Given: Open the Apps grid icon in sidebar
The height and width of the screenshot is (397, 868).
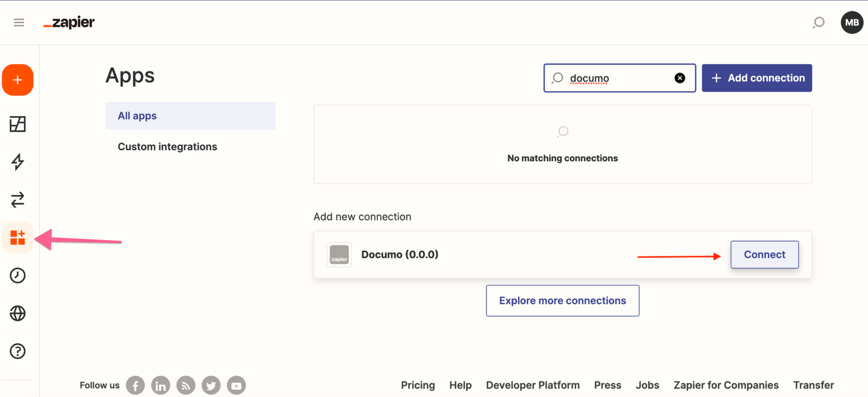Looking at the screenshot, I should 17,238.
